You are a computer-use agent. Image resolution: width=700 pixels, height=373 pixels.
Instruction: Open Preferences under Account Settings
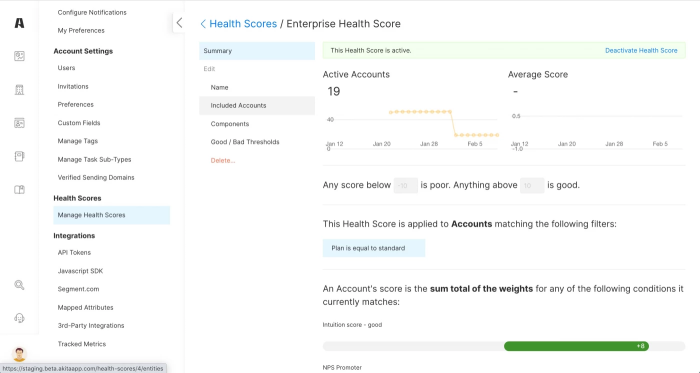pyautogui.click(x=75, y=104)
